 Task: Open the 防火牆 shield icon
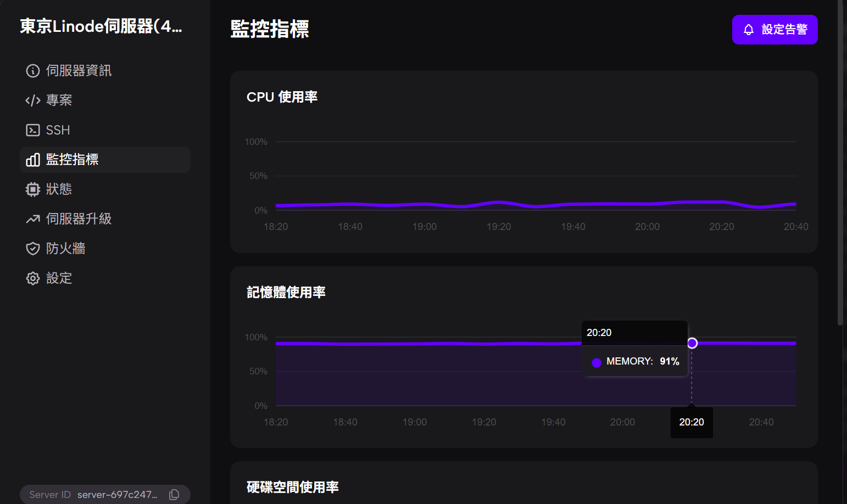(32, 248)
